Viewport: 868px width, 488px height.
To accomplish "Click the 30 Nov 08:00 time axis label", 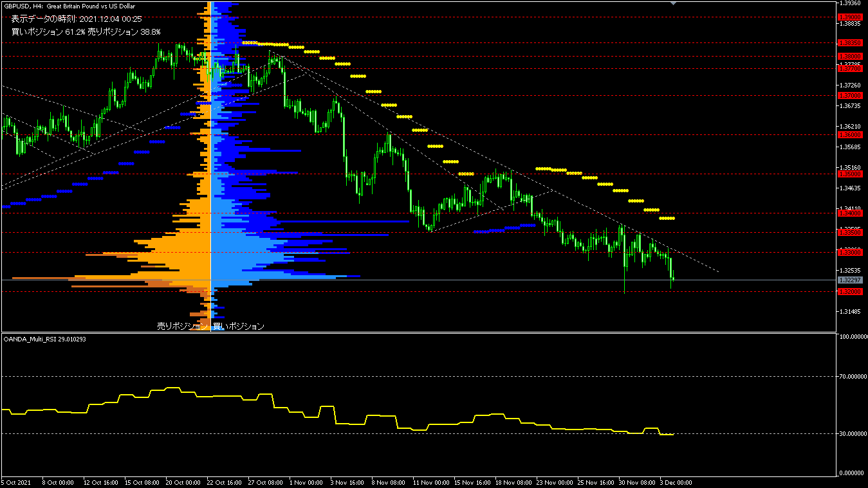I will tap(636, 482).
